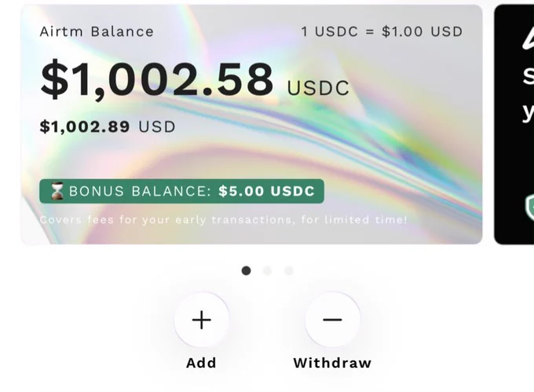Viewport: 534px width, 392px height.
Task: Click the Withdraw label
Action: click(332, 363)
